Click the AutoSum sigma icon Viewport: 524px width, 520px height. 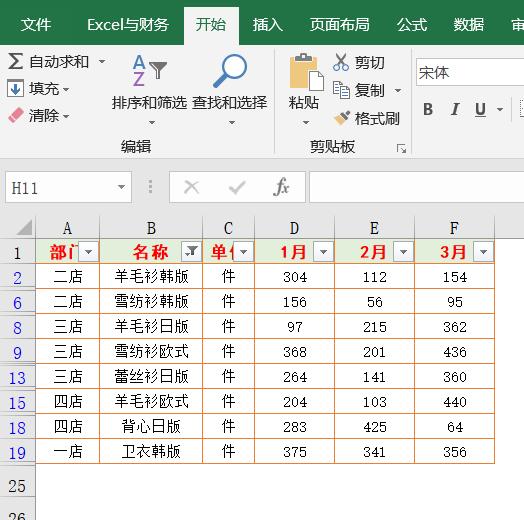point(15,61)
